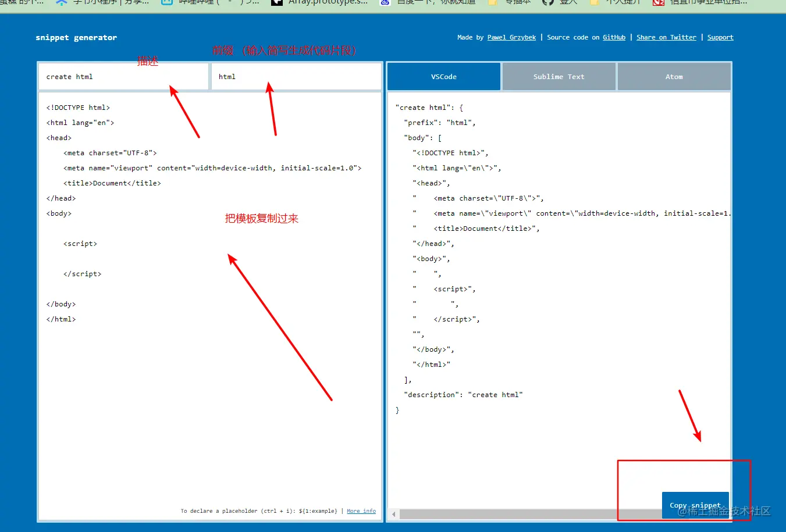786x532 pixels.
Task: Click the 'snippet generator' site title
Action: (76, 37)
